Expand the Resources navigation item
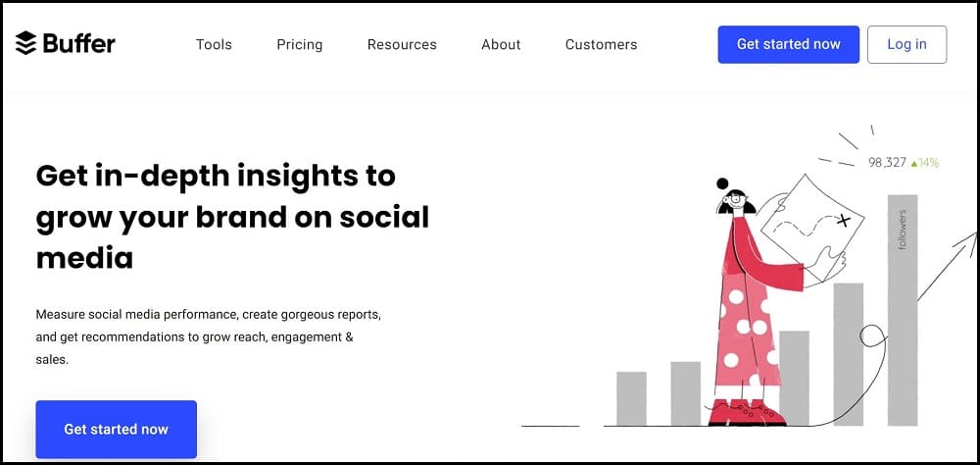The image size is (980, 465). click(x=402, y=44)
